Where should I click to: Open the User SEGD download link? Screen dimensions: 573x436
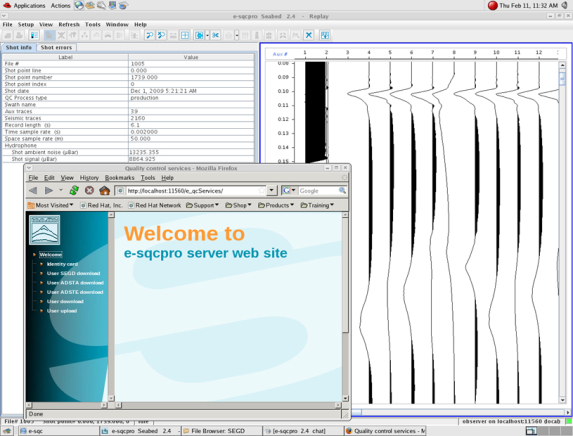point(73,273)
